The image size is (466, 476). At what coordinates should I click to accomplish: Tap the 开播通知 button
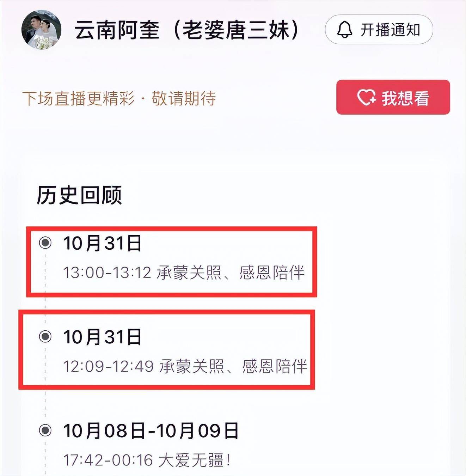(379, 30)
